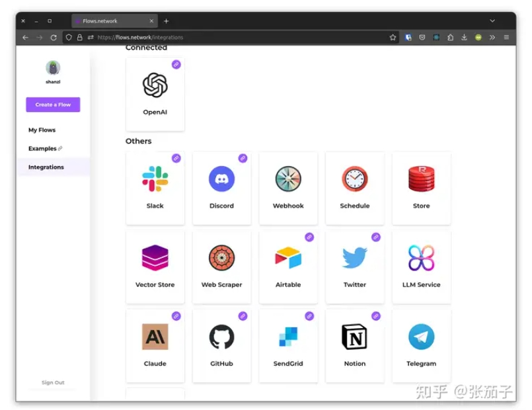This screenshot has width=532, height=410.
Task: Click the shanzi username
Action: point(53,82)
